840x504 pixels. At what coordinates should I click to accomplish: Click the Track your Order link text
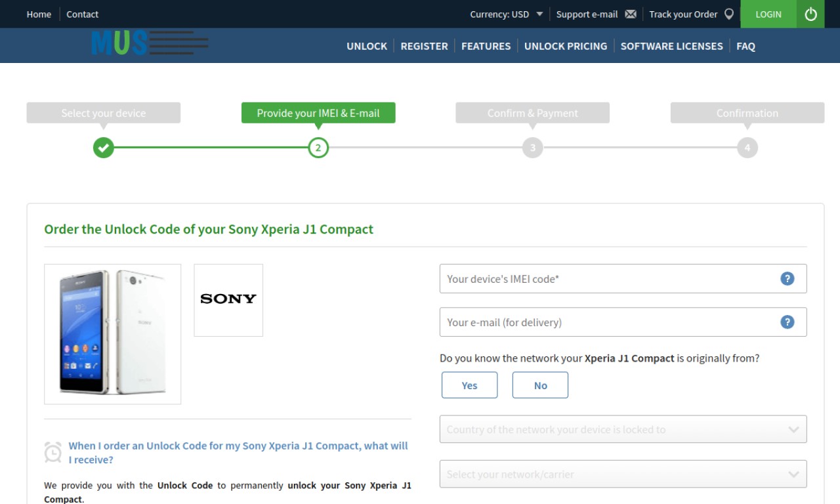click(683, 14)
